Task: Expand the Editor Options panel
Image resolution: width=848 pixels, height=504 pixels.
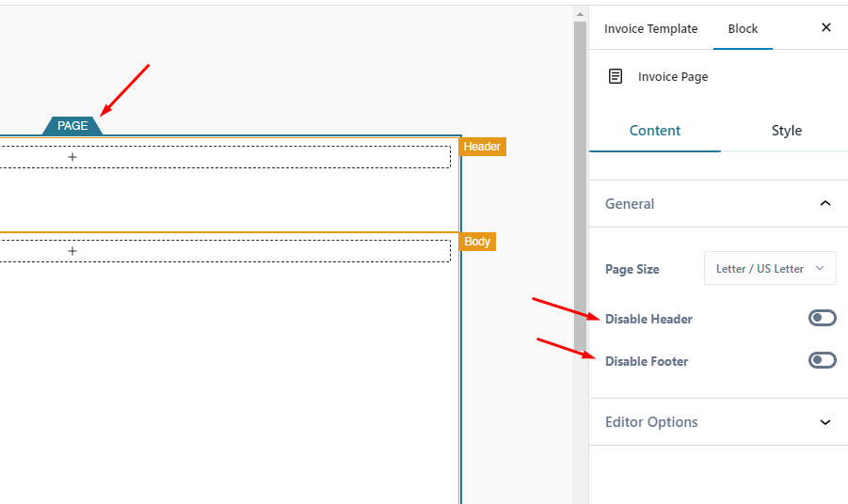Action: point(718,422)
